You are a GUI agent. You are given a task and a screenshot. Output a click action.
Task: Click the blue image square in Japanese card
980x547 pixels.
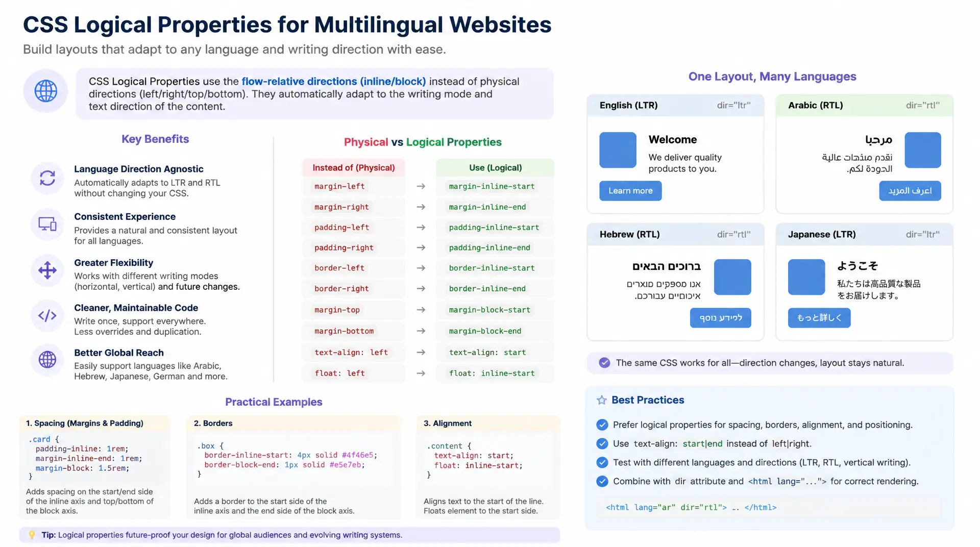pyautogui.click(x=806, y=277)
